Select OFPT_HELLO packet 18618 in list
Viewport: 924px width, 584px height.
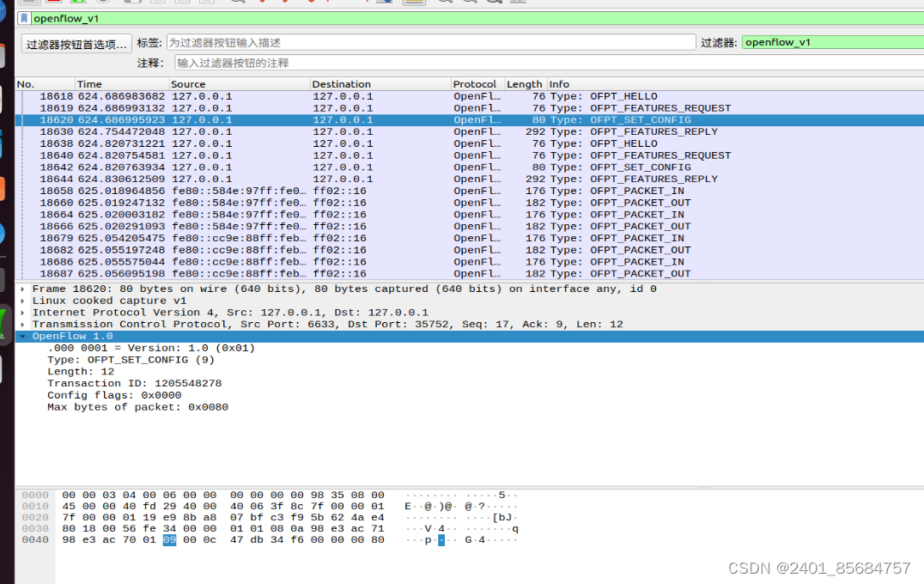(258, 96)
